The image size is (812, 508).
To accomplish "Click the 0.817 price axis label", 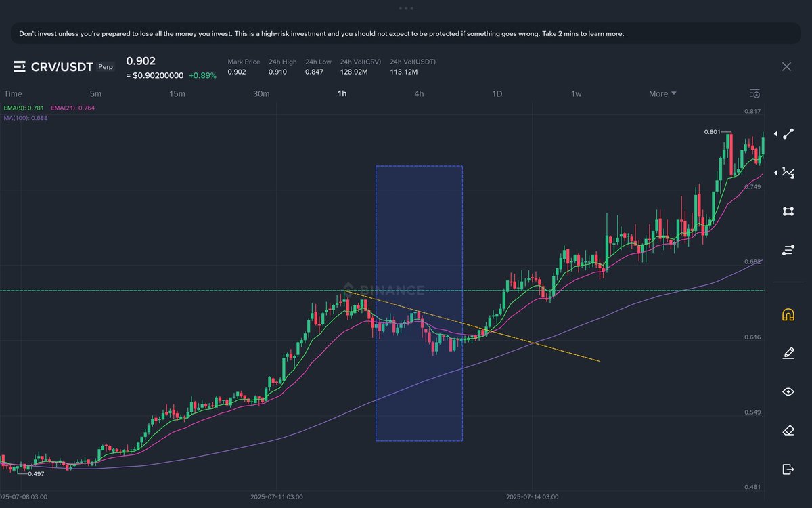I will (752, 111).
